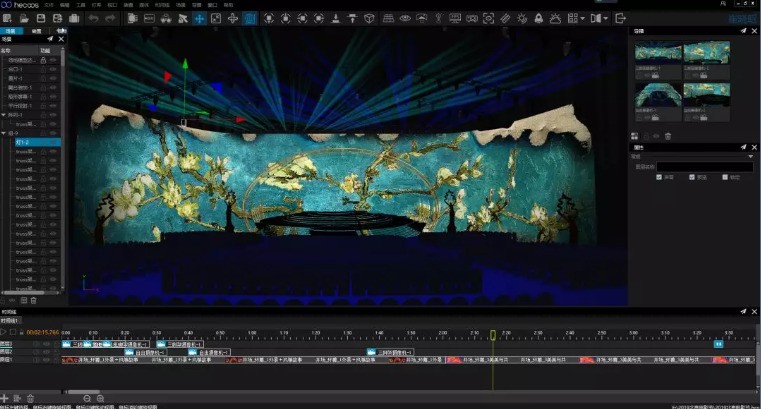Click the user account icon in title bar
The image size is (761, 409).
[723, 3]
